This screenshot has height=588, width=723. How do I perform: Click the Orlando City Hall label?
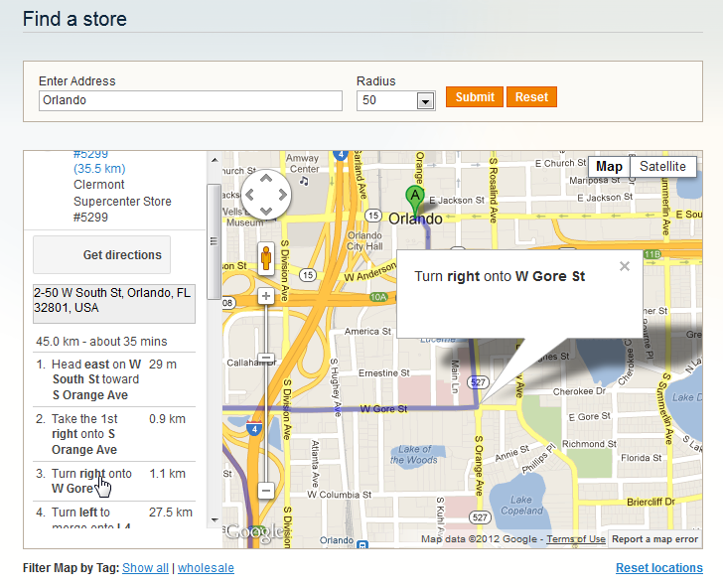coord(364,240)
